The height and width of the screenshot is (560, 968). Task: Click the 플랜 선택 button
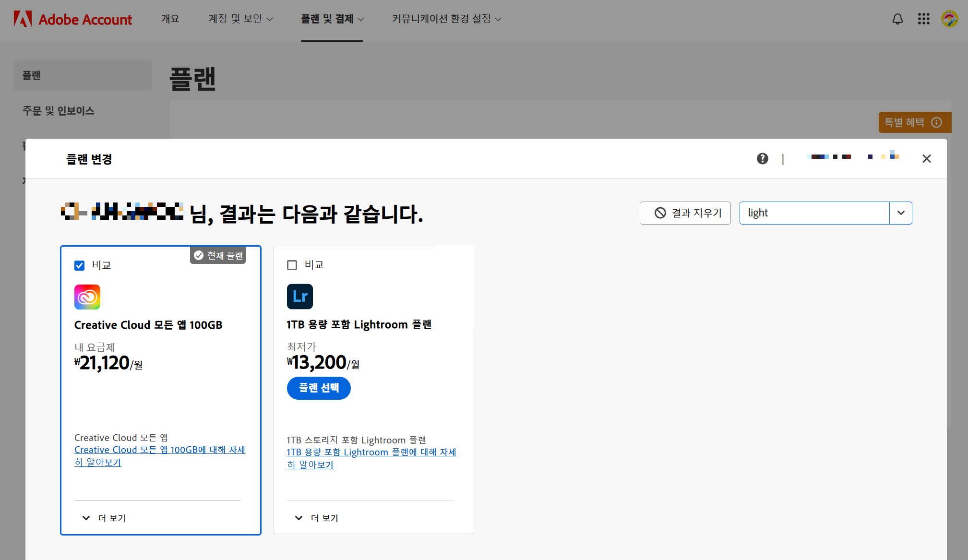(319, 388)
